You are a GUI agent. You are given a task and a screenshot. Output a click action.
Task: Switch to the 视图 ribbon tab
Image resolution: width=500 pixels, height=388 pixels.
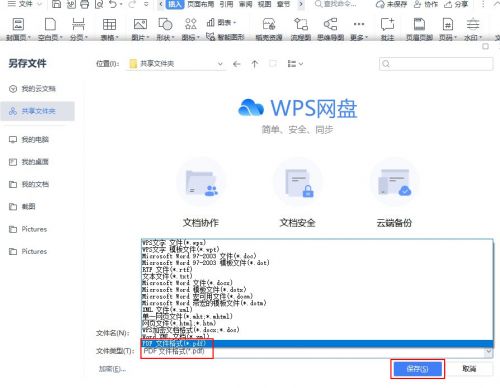pyautogui.click(x=265, y=4)
